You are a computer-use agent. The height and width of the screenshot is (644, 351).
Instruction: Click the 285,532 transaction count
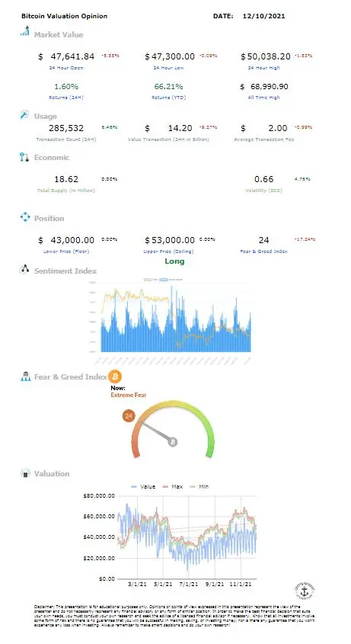coord(66,128)
